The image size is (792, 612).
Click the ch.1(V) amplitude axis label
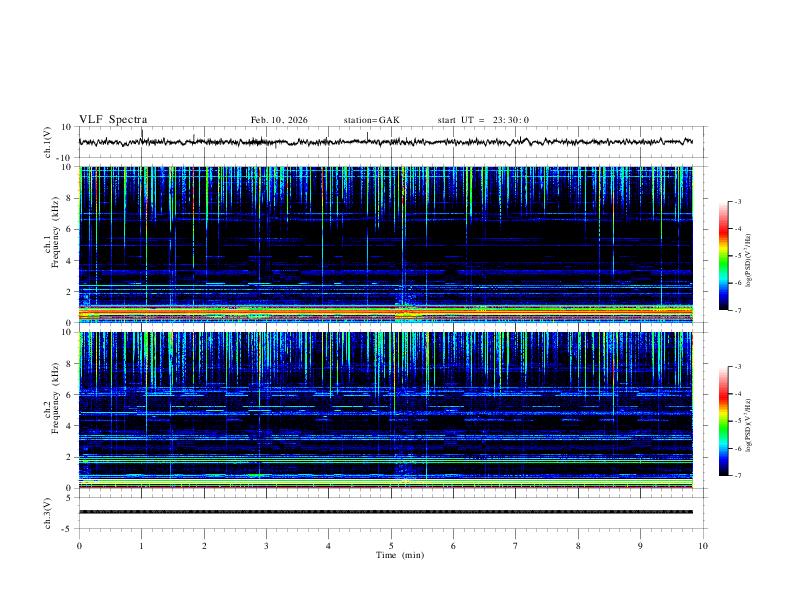(48, 142)
